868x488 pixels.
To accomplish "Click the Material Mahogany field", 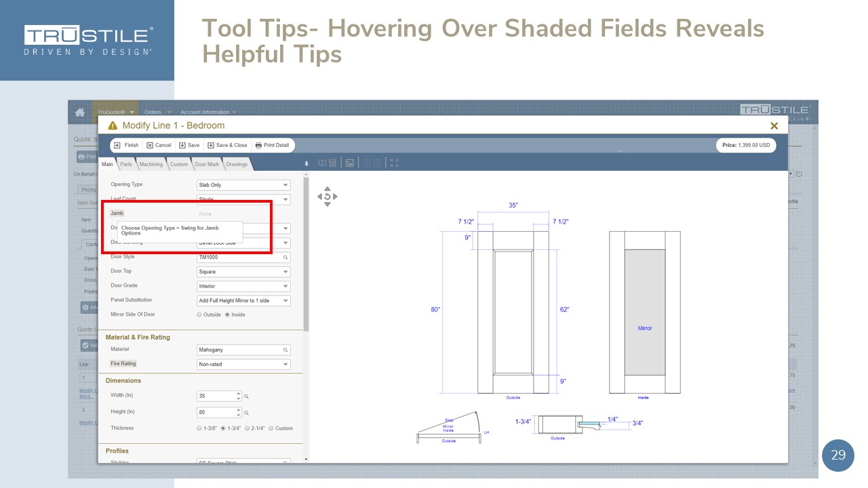I will [243, 350].
